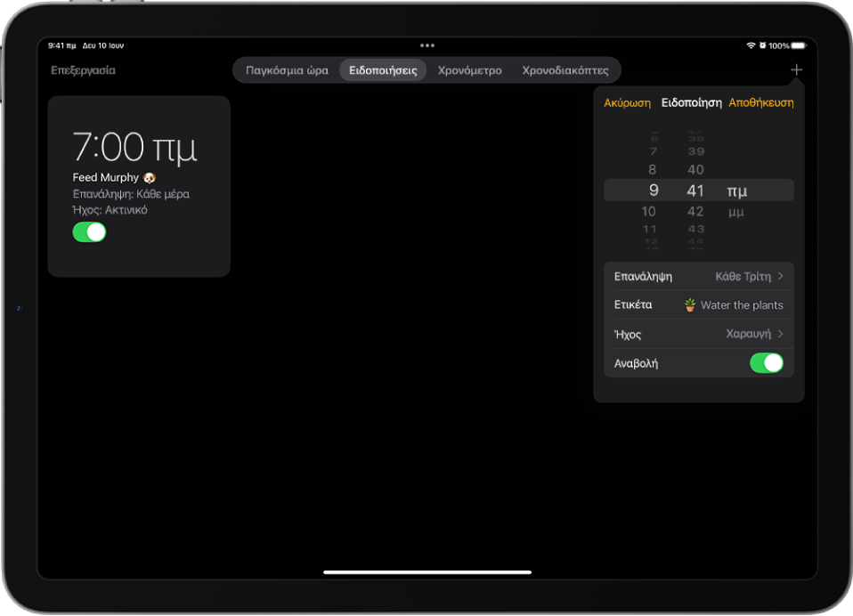The height and width of the screenshot is (616, 853).
Task: Tap Δευ 10 Ιουν status bar date
Action: pyautogui.click(x=102, y=45)
